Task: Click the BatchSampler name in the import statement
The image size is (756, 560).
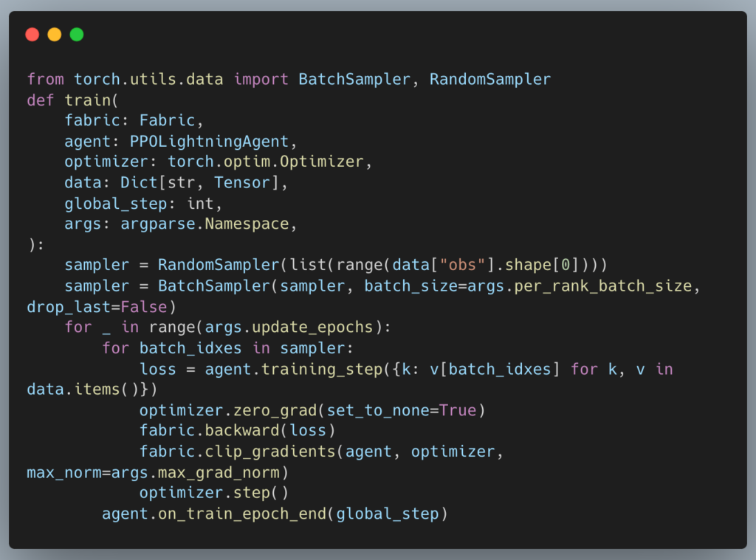Action: click(x=354, y=79)
